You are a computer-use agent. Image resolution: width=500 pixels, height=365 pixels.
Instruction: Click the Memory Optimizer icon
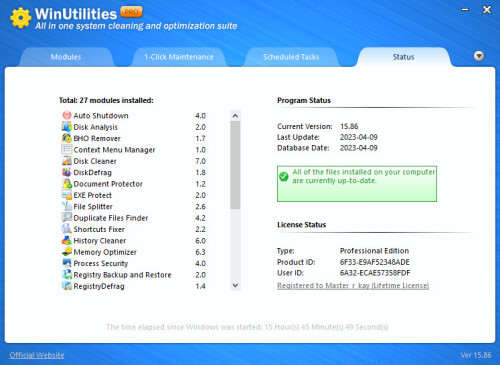click(x=67, y=251)
